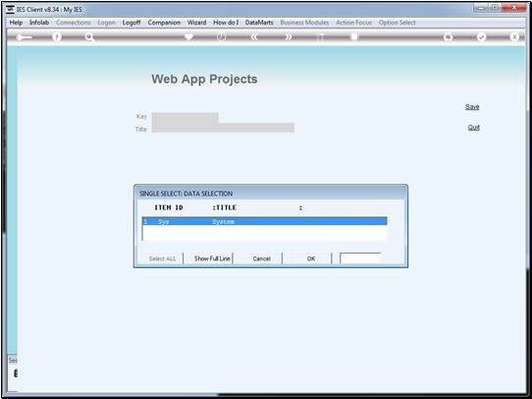Screen dimensions: 532x399
Task: Click the OK button in the dialog
Action: (311, 258)
